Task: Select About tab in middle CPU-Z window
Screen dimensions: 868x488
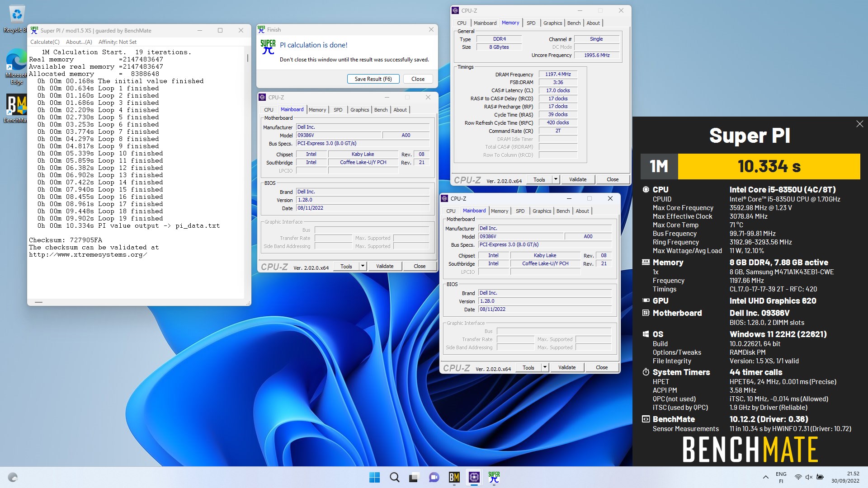Action: click(x=400, y=110)
